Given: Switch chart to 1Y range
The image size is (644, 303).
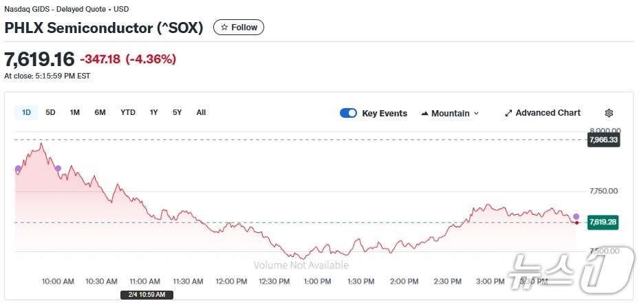Looking at the screenshot, I should (153, 112).
